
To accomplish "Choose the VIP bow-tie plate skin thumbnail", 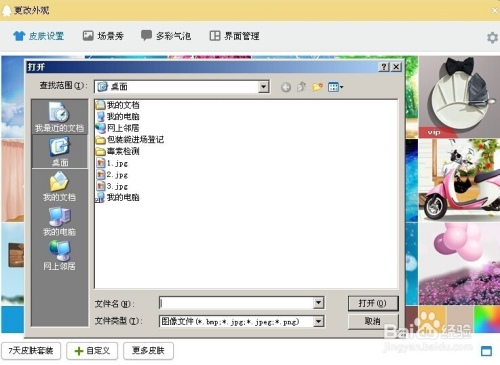I will tap(459, 97).
